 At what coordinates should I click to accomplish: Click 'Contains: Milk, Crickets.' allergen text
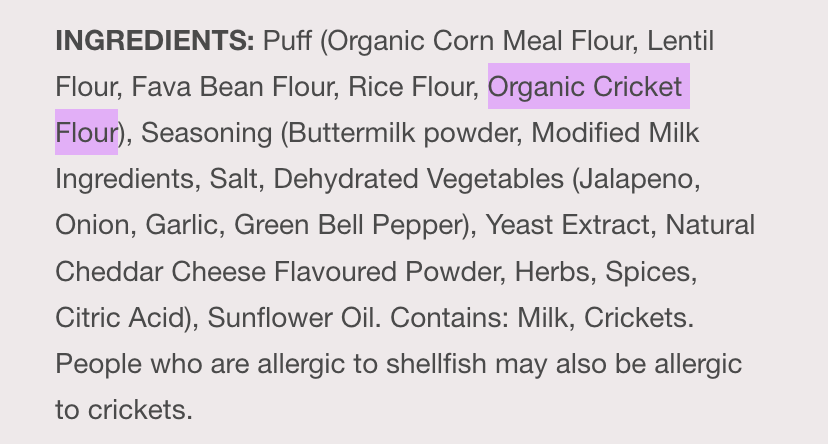coord(542,318)
